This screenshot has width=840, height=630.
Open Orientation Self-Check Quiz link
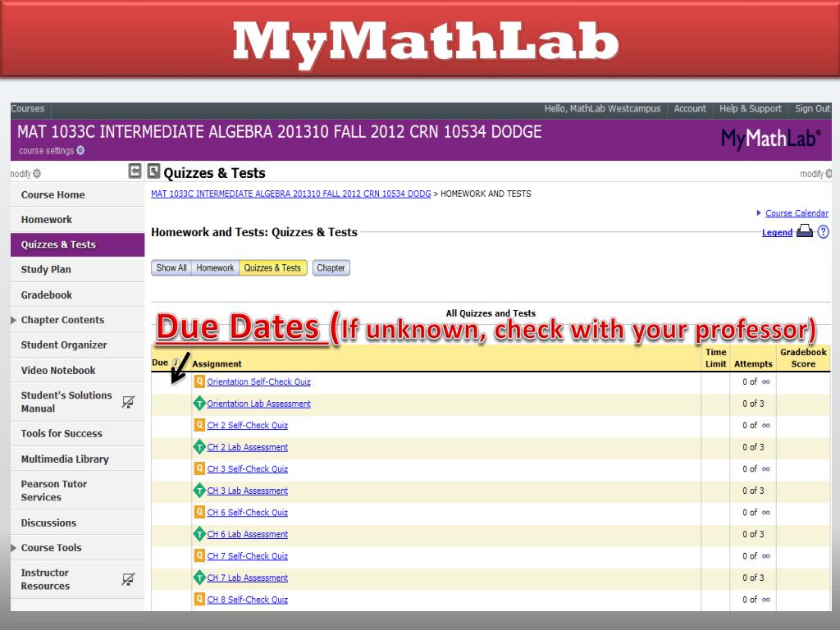(x=258, y=382)
